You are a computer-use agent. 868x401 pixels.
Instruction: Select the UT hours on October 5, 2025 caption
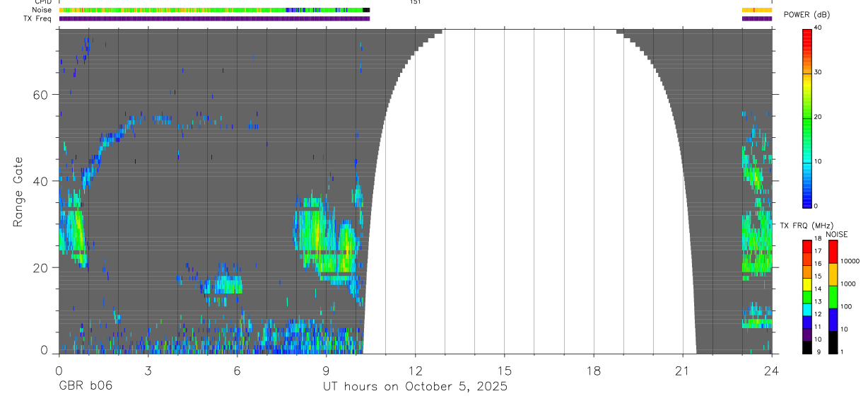click(x=415, y=387)
